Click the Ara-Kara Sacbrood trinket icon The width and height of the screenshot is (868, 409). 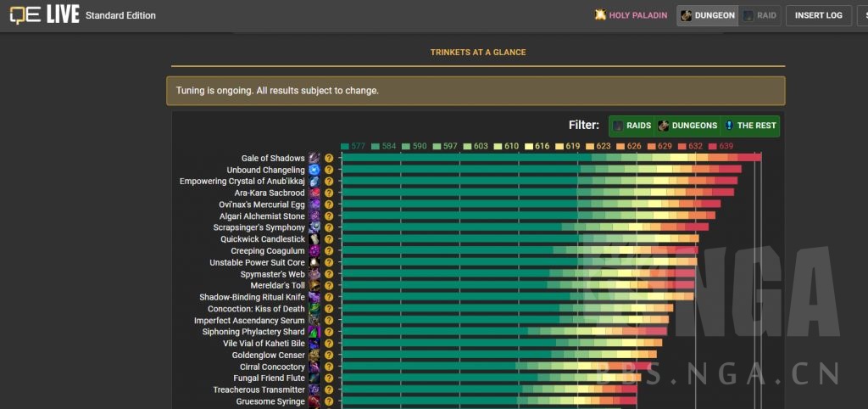coord(314,193)
